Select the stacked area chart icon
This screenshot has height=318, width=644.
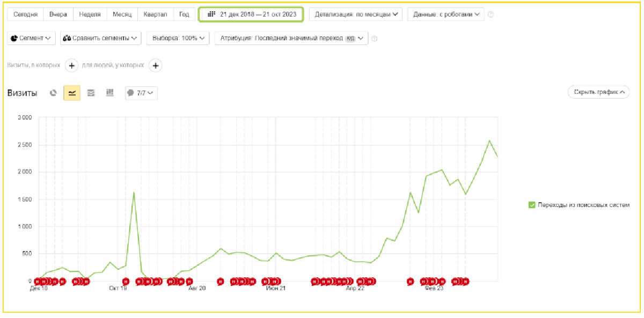91,93
